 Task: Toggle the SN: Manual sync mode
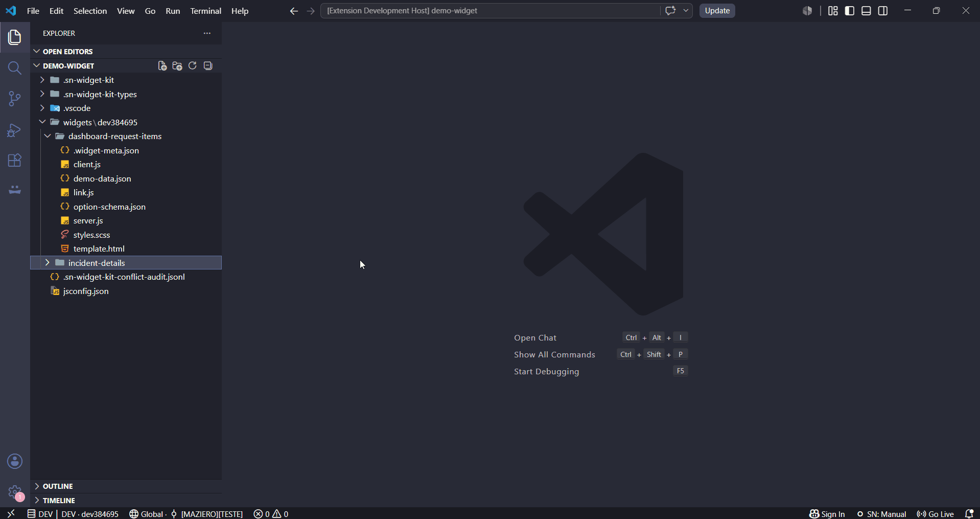tap(881, 513)
